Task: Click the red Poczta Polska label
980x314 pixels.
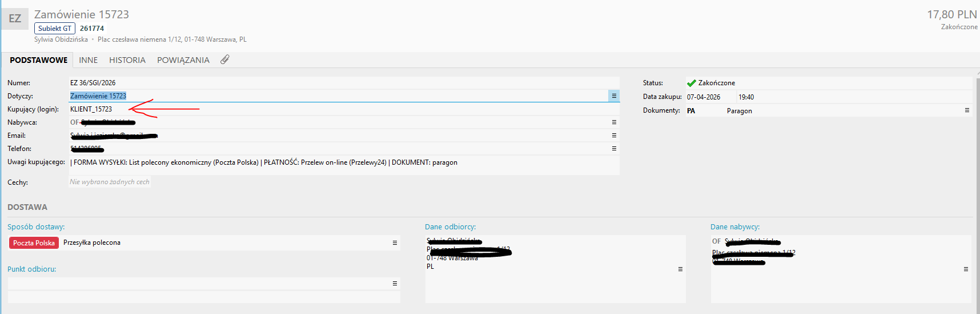Action: 34,243
